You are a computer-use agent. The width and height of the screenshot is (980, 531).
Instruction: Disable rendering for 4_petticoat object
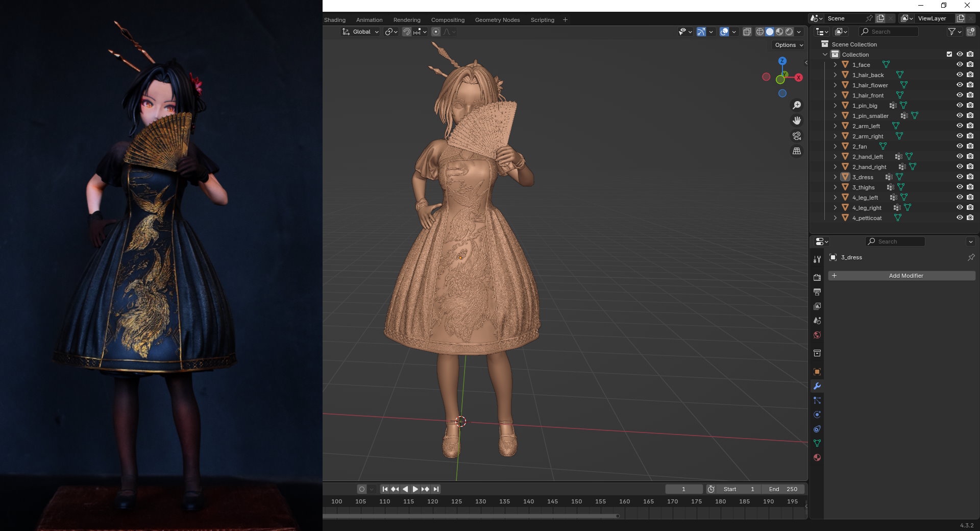click(x=970, y=218)
